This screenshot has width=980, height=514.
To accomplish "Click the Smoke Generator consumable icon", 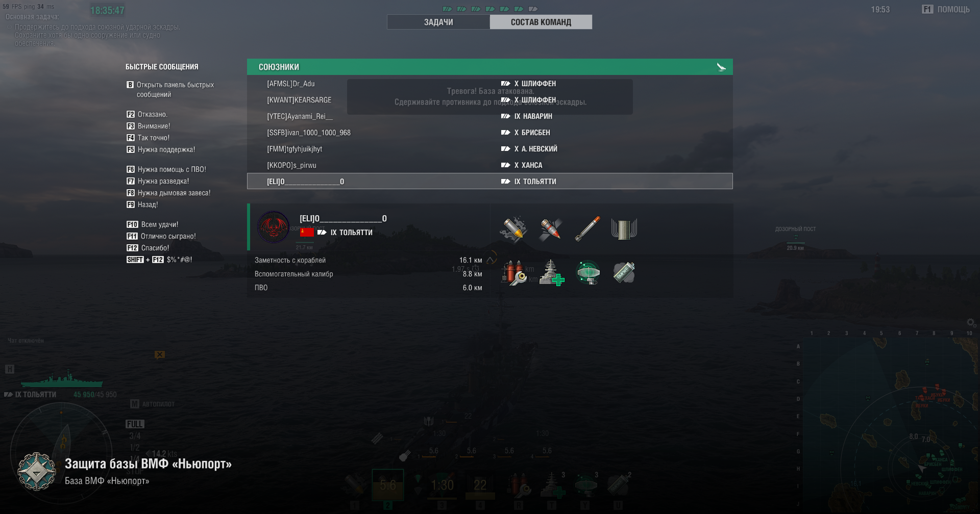I will (x=624, y=273).
